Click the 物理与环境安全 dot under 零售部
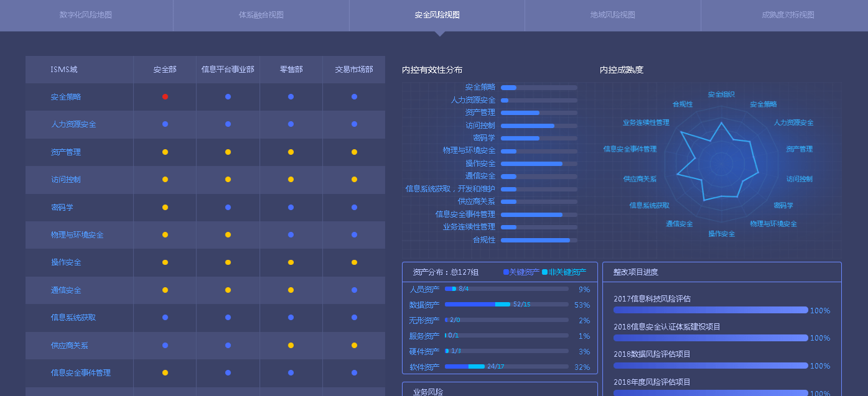 (x=291, y=235)
